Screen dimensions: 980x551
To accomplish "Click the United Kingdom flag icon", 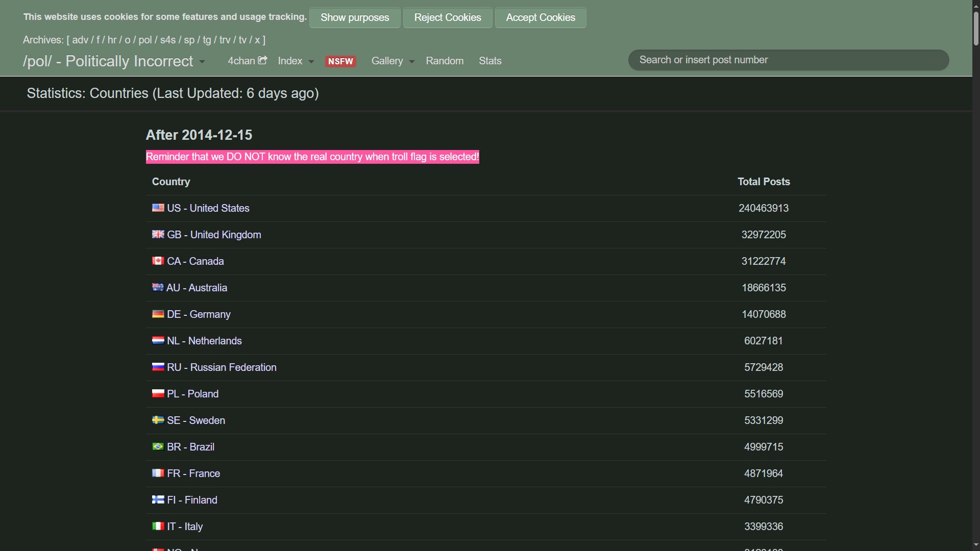I will (158, 234).
